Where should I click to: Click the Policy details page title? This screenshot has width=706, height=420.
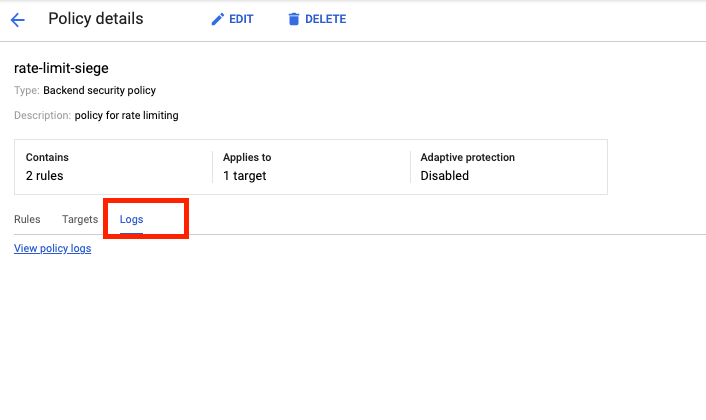pos(96,19)
